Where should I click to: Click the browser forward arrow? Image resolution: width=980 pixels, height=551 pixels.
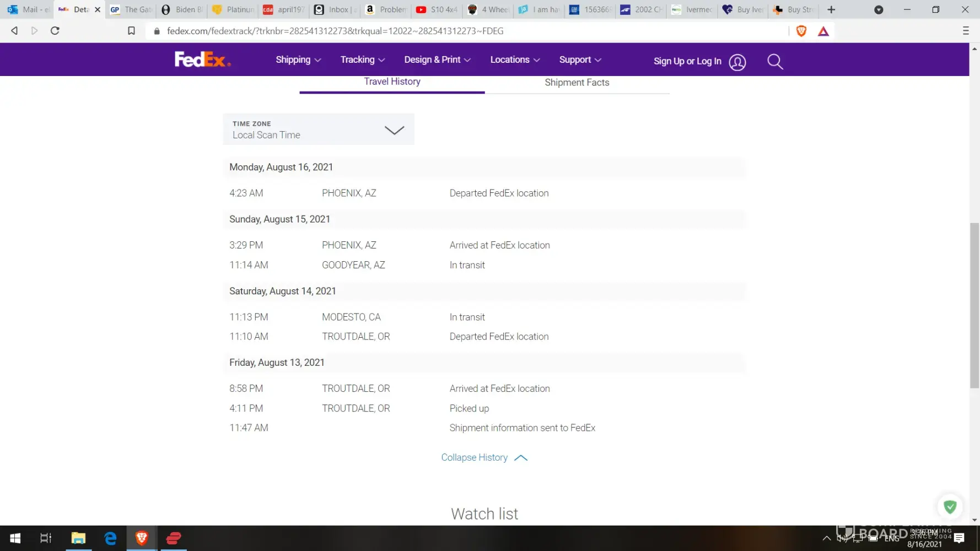point(34,31)
